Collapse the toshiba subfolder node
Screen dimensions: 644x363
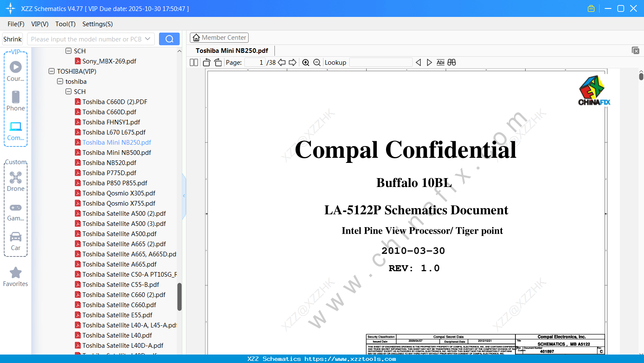tap(60, 82)
